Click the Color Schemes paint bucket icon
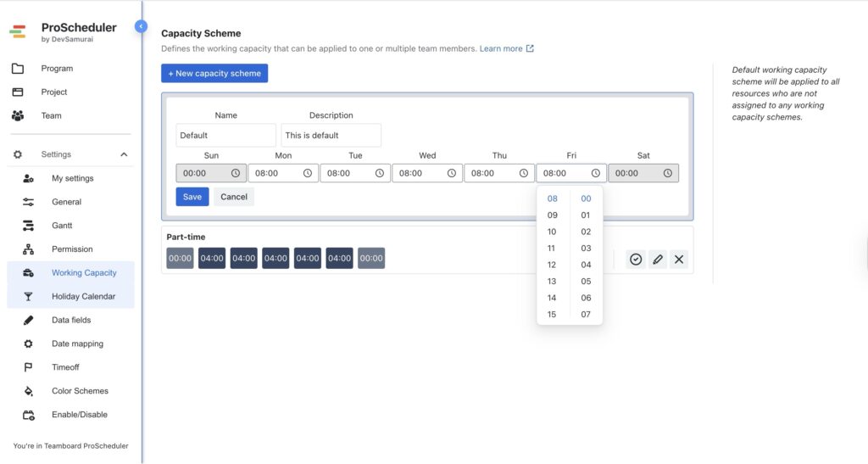The height and width of the screenshot is (464, 868). (x=28, y=391)
